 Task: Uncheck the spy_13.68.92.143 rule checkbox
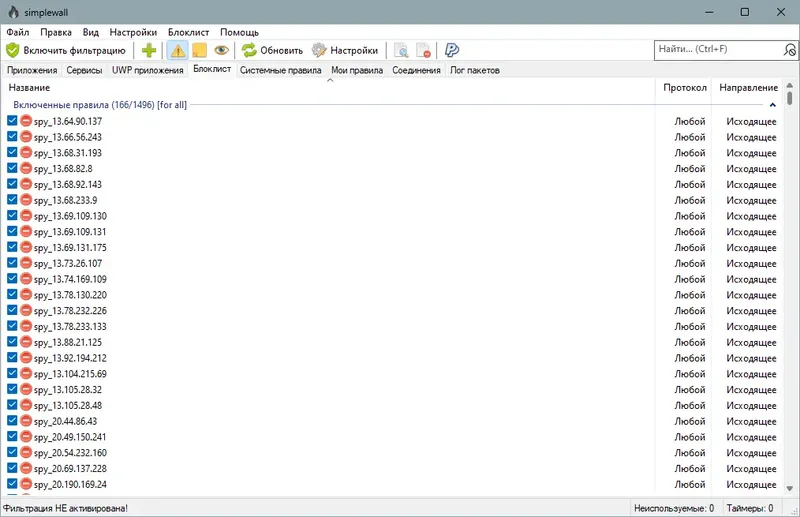pos(12,184)
